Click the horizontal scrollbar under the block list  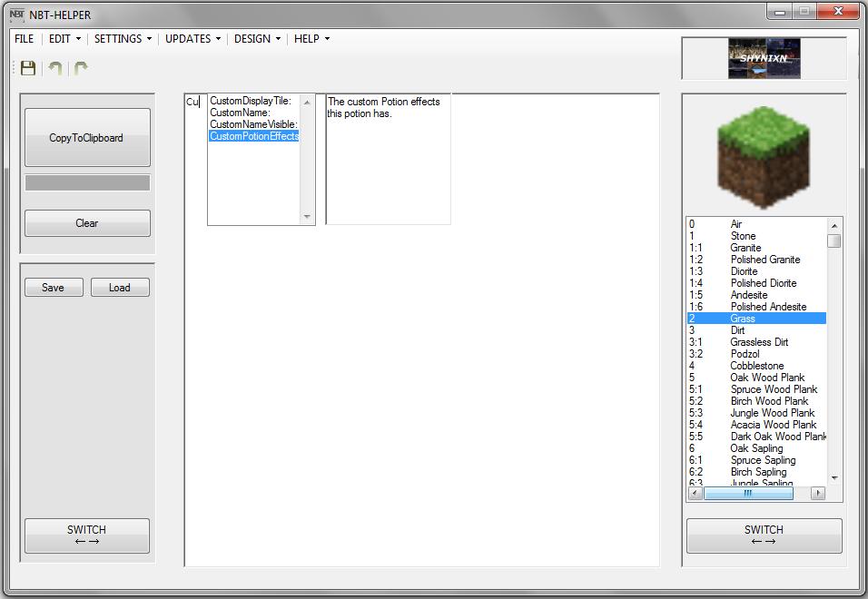pyautogui.click(x=749, y=492)
